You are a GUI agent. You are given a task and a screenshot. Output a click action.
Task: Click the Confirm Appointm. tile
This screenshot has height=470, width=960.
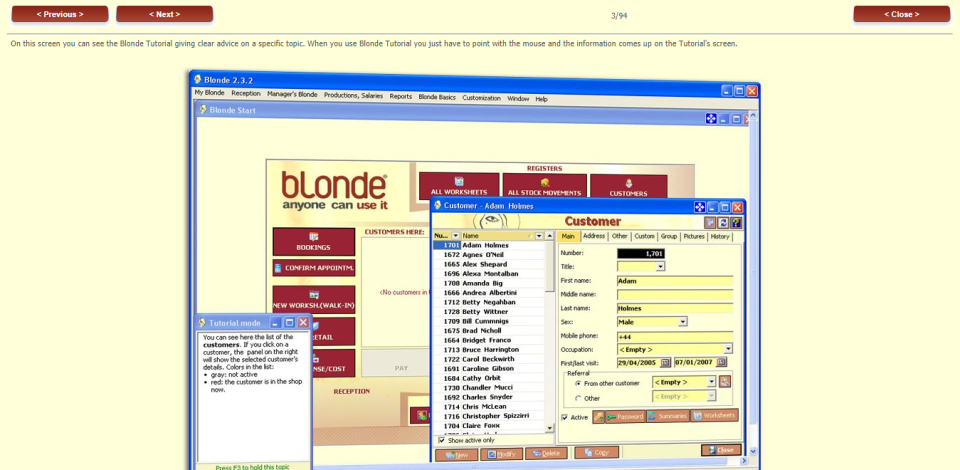313,268
